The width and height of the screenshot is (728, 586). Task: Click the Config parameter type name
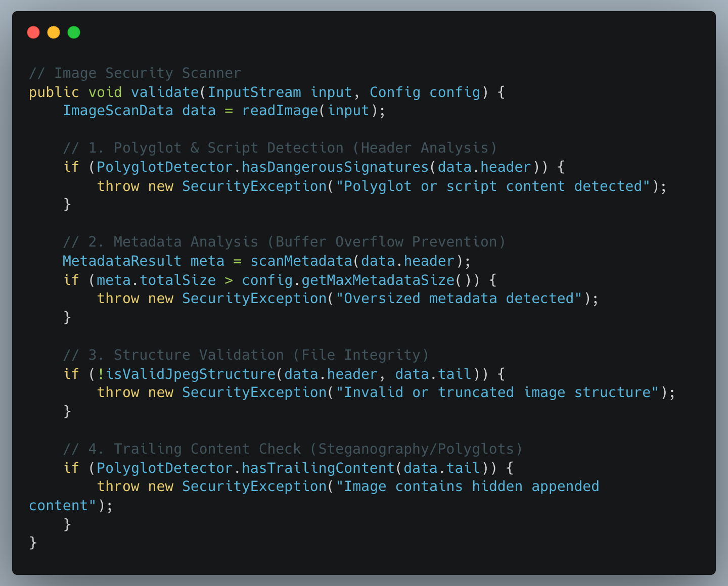coord(395,92)
